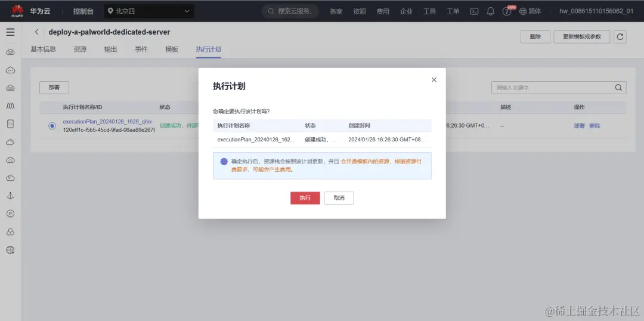Switch to the 执行计划 tab
Viewport: 644px width, 321px height.
pyautogui.click(x=208, y=50)
